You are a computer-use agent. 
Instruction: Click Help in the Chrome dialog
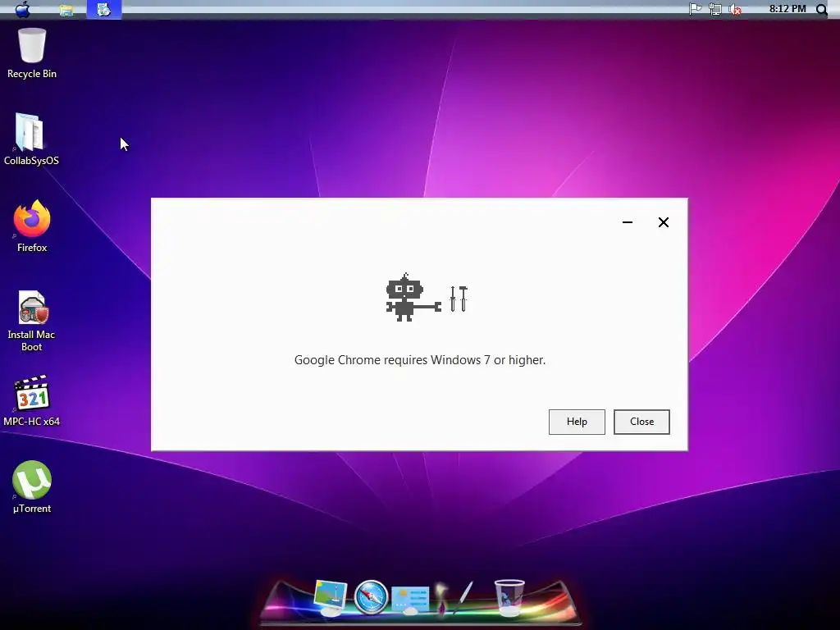click(x=577, y=422)
